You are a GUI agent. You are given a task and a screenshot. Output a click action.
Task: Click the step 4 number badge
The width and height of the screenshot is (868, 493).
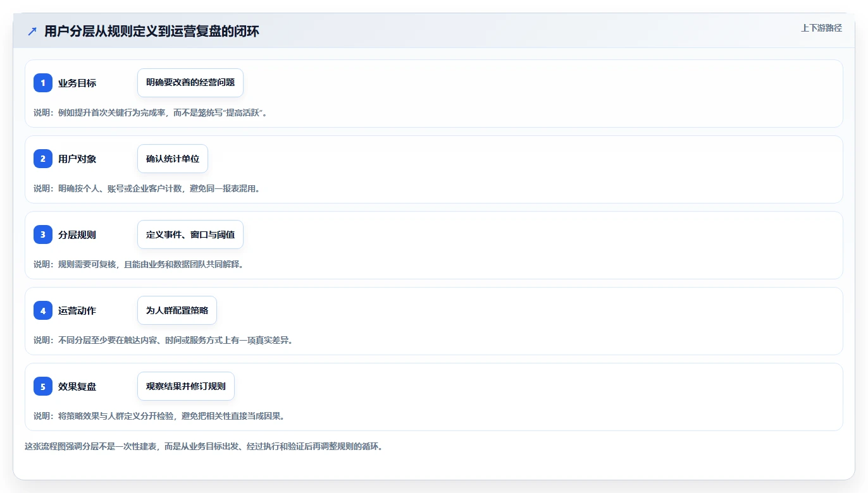pos(43,310)
